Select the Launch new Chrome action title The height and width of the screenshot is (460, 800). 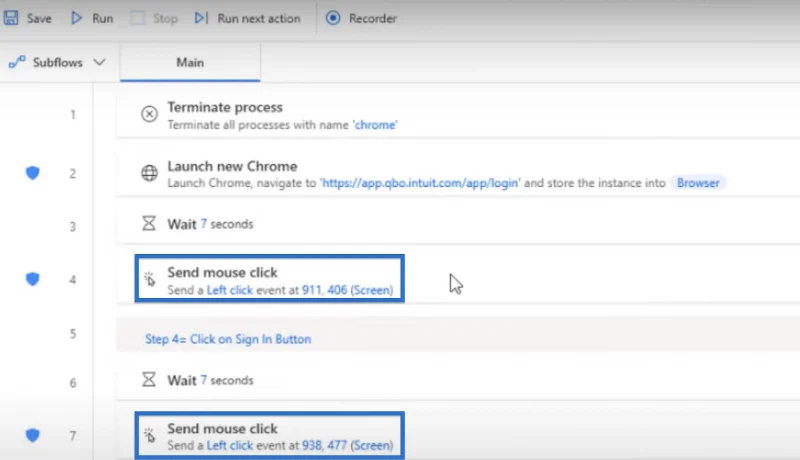[x=232, y=167]
